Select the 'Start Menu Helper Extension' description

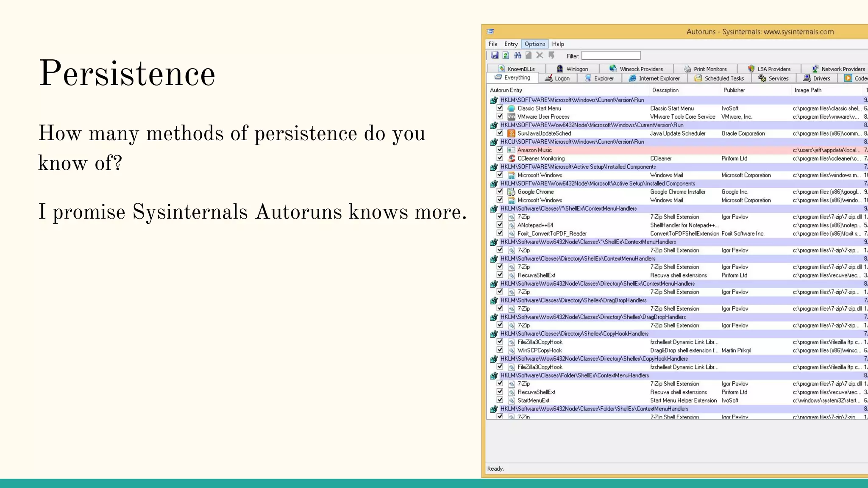pos(683,400)
